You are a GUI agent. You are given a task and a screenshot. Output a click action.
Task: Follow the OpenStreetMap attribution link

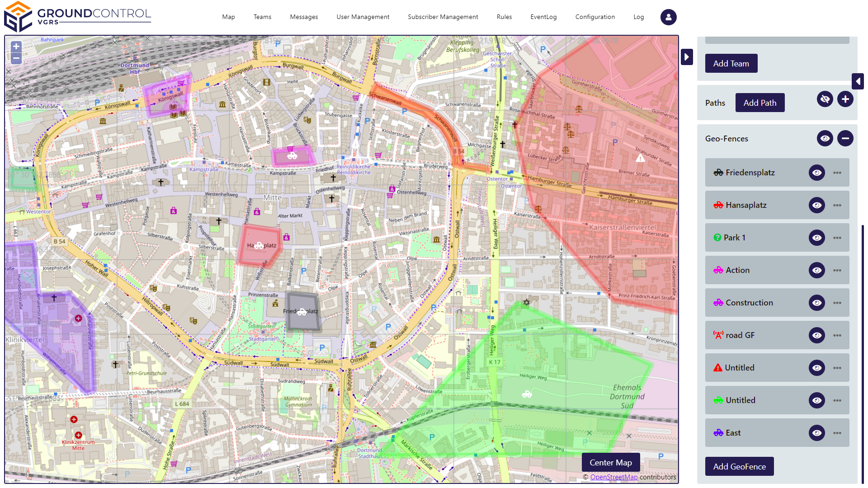pyautogui.click(x=614, y=477)
